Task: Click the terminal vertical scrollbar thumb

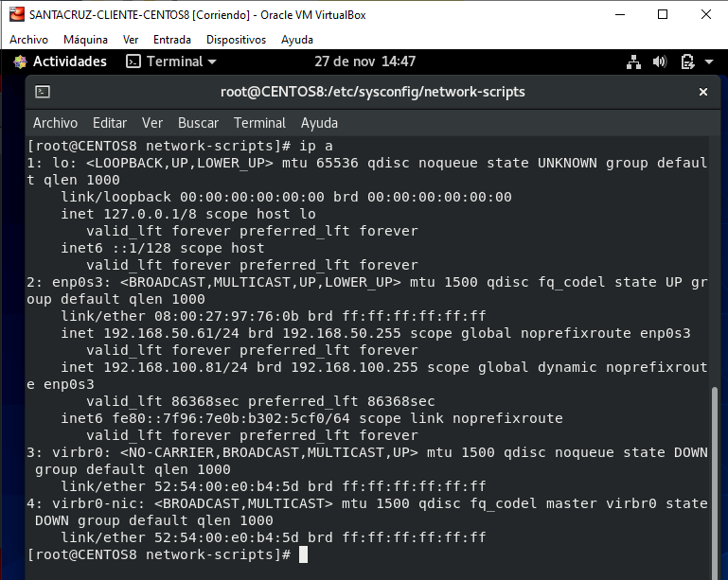Action: coord(715,483)
